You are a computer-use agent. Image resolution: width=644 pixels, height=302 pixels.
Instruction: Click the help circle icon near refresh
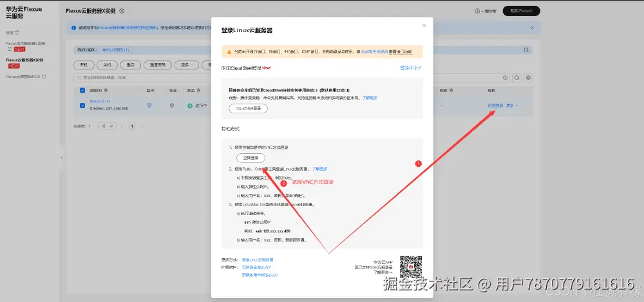506,77
